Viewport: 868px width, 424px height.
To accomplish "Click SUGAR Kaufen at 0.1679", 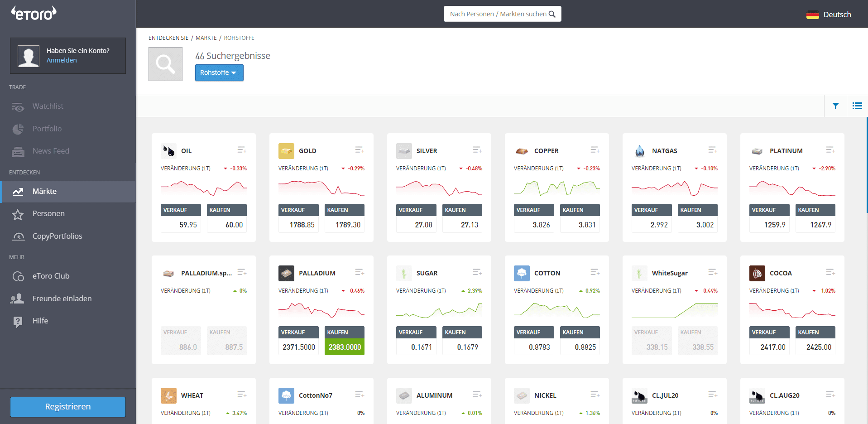I will (462, 341).
